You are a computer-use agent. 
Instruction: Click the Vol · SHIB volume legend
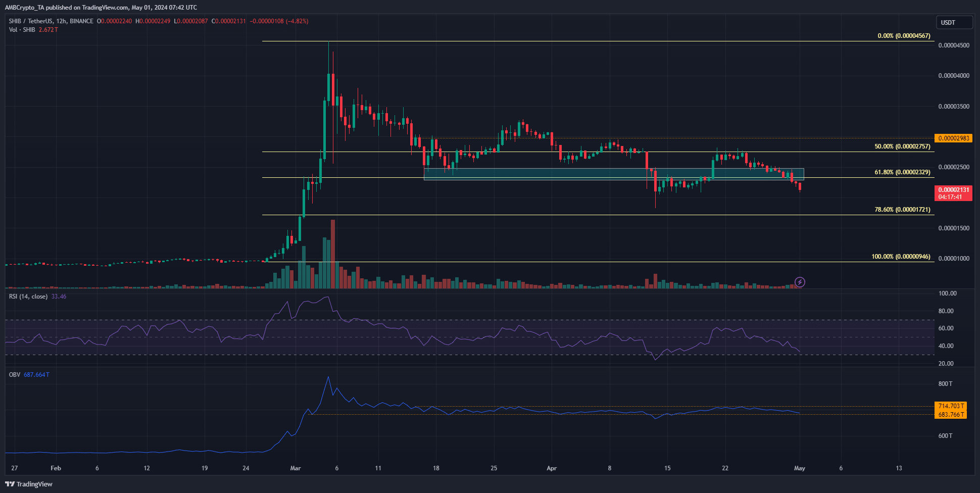22,30
